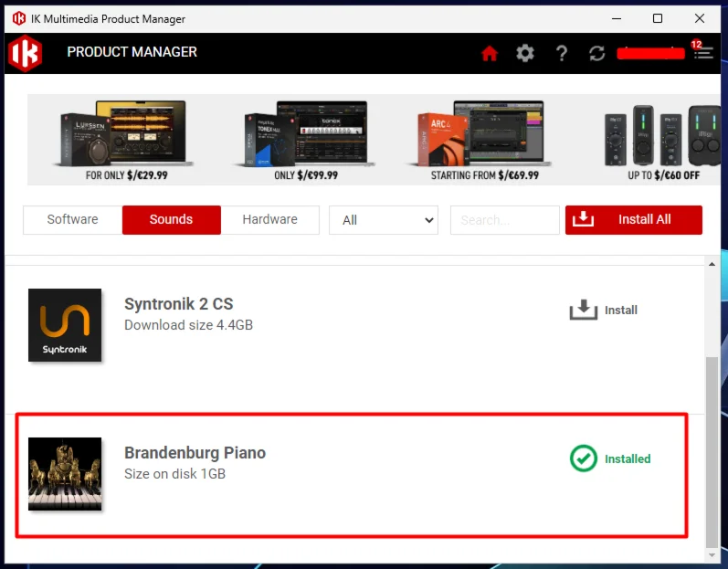Open the Brandenburg Piano thumbnail image
The height and width of the screenshot is (569, 728).
pos(65,473)
